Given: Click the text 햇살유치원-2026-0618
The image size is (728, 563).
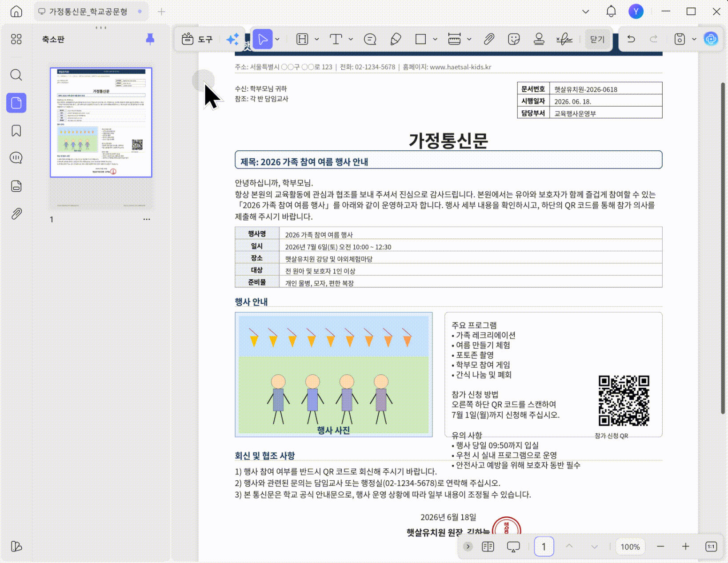Looking at the screenshot, I should 586,89.
